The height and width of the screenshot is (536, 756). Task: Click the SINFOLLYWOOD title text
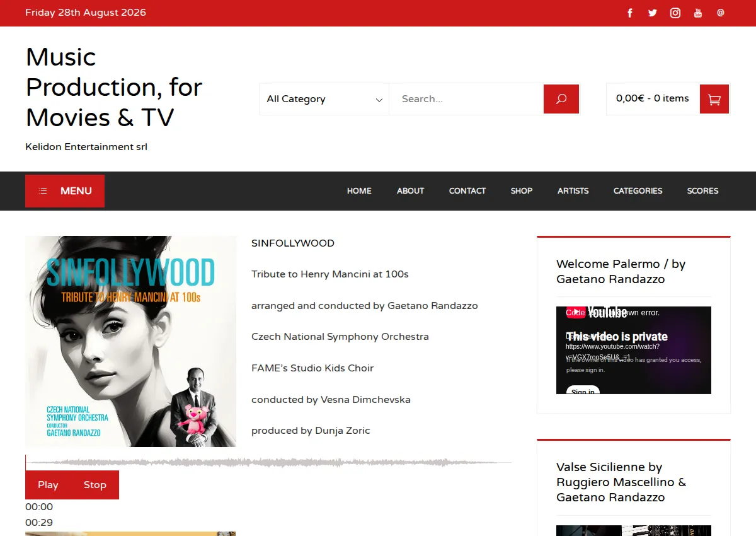point(293,243)
